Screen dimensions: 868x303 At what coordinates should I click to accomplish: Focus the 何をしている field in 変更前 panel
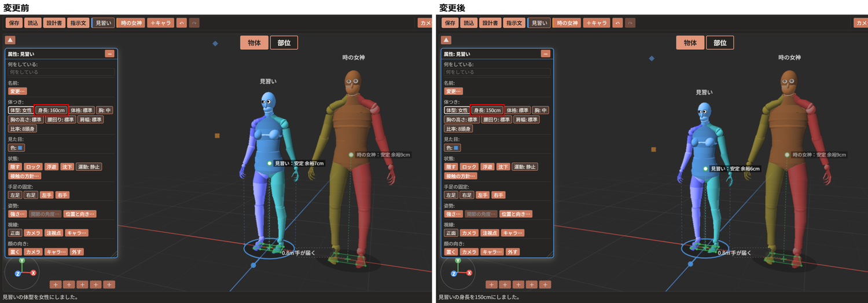[61, 72]
